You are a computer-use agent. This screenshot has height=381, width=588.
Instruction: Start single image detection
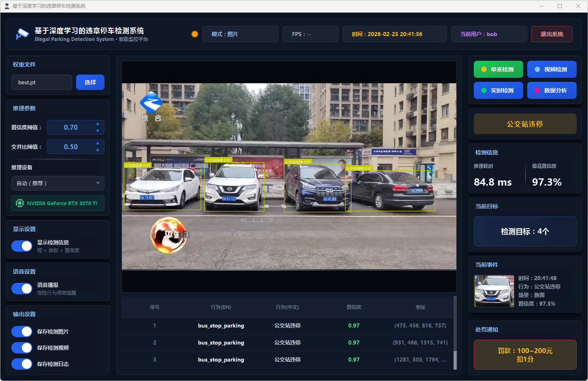498,69
